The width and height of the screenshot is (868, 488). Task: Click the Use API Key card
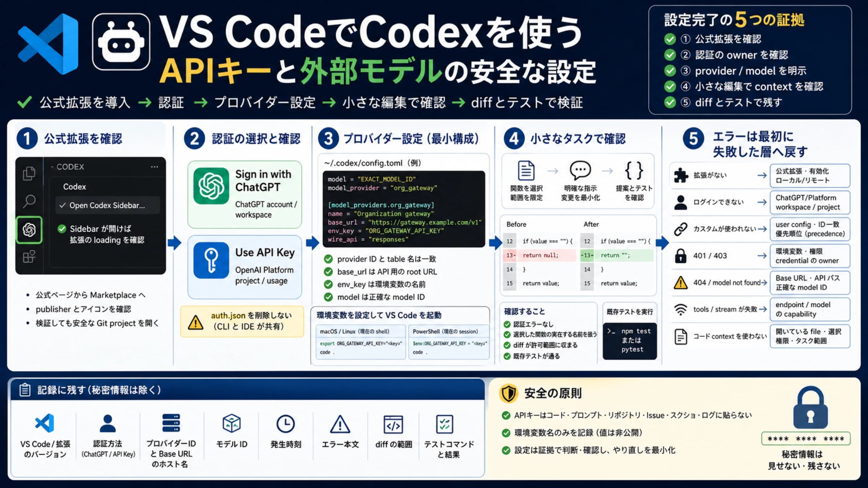[x=245, y=267]
